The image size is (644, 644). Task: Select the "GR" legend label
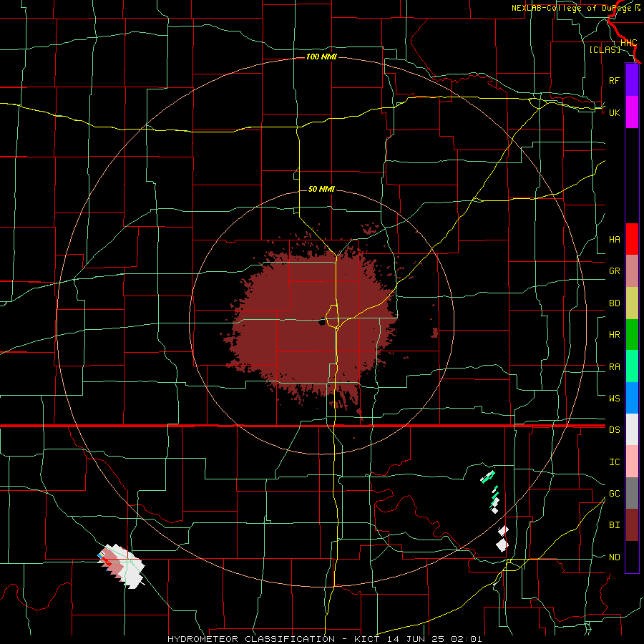click(x=614, y=271)
